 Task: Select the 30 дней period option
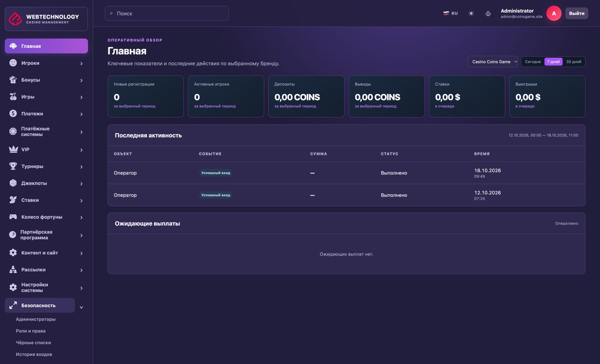click(x=574, y=62)
